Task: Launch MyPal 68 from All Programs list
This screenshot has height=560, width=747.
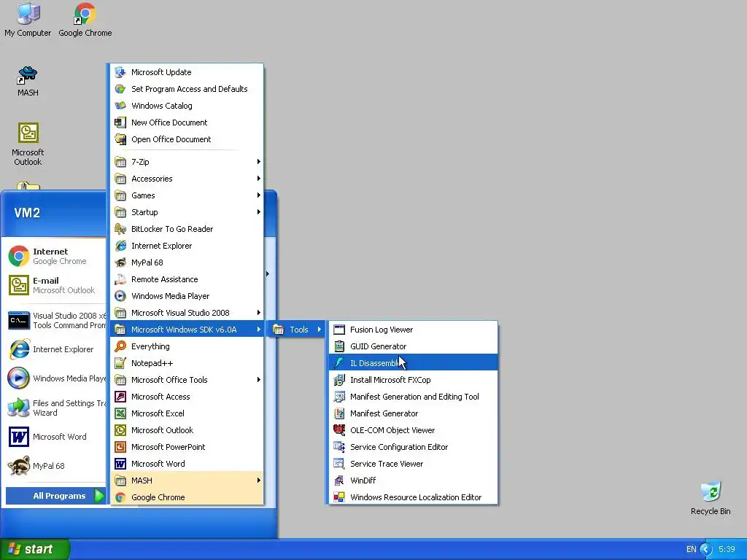Action: click(187, 262)
